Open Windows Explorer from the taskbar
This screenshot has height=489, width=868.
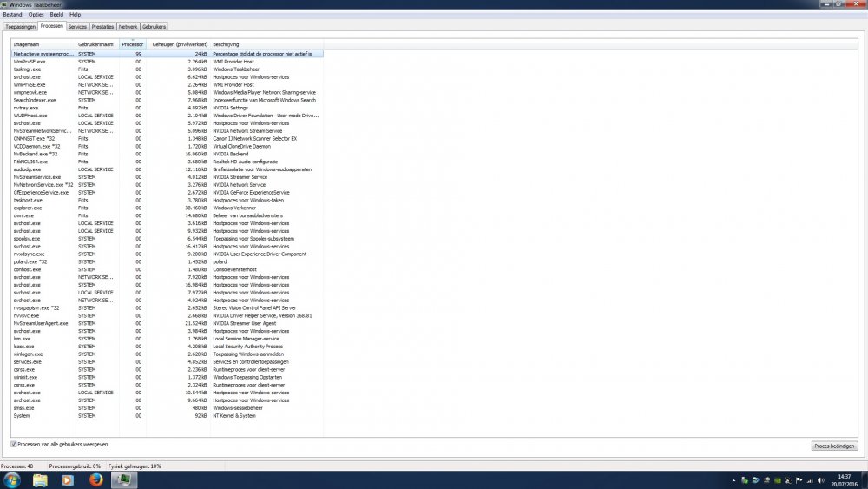[40, 480]
